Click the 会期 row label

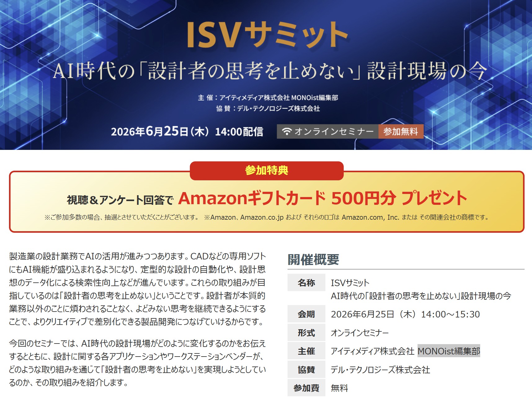point(306,314)
